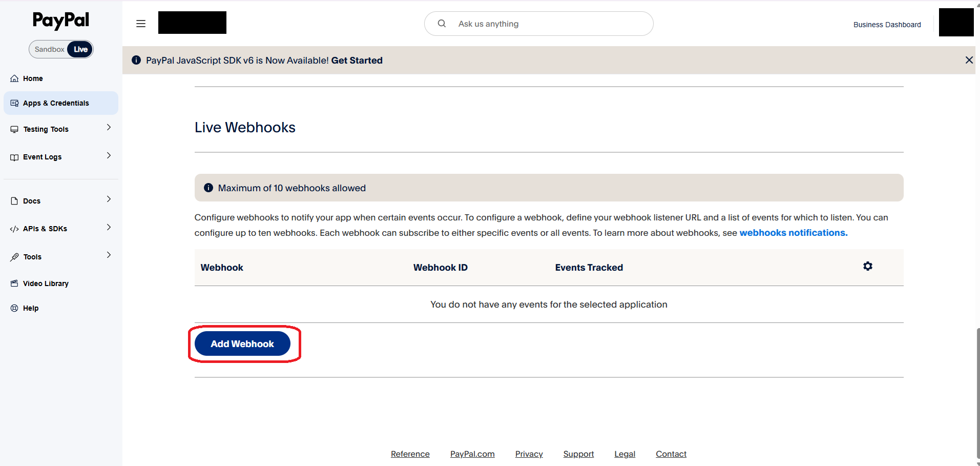The width and height of the screenshot is (980, 466).
Task: Focus the Ask us anything search field
Action: (539, 24)
